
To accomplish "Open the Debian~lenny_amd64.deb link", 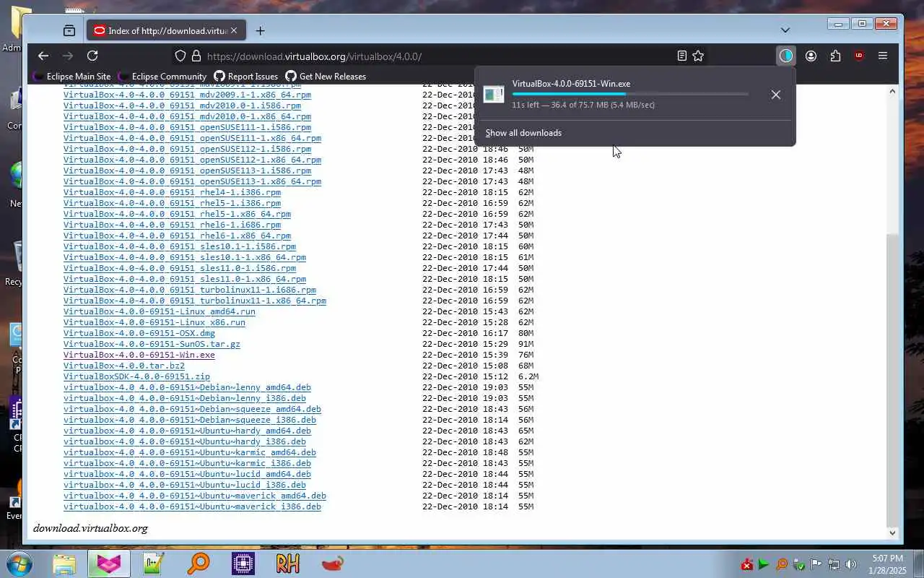I will (187, 387).
